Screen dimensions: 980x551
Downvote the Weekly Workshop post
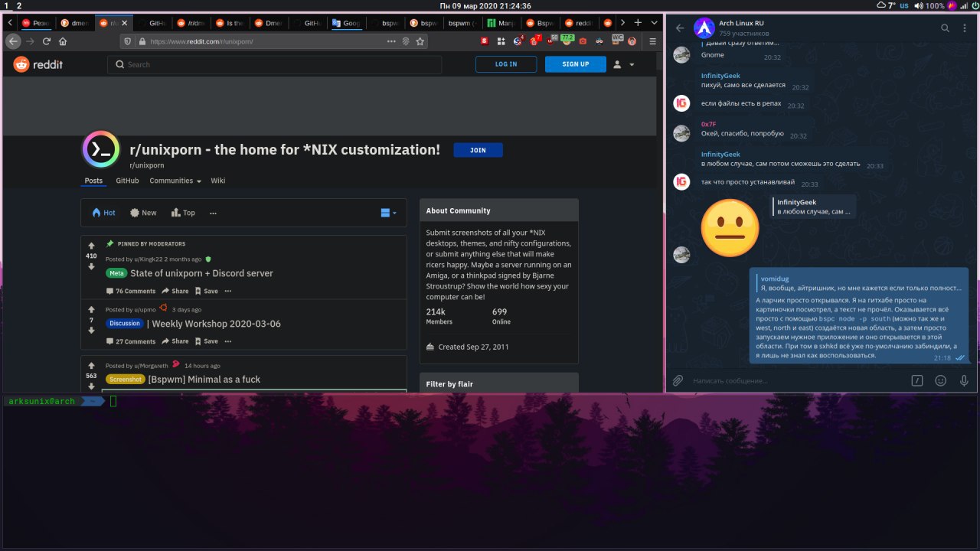point(91,331)
